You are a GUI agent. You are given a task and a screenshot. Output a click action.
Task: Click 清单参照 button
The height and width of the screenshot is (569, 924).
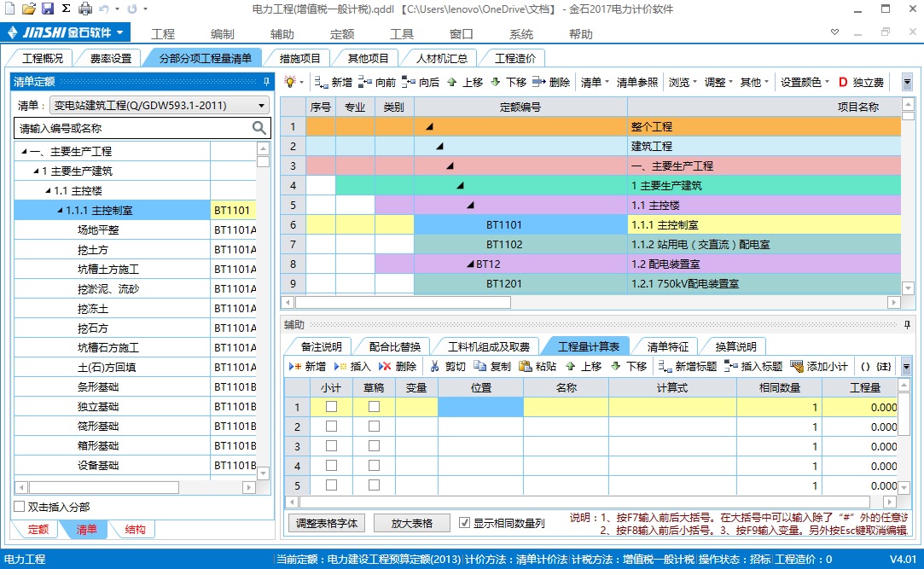click(x=637, y=82)
